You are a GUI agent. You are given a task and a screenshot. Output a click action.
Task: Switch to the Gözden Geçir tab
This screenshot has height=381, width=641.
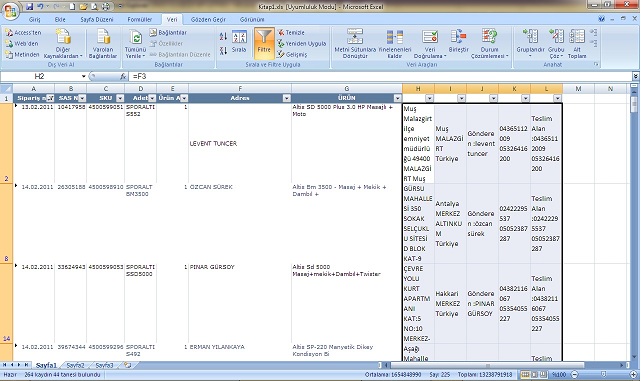coord(208,19)
